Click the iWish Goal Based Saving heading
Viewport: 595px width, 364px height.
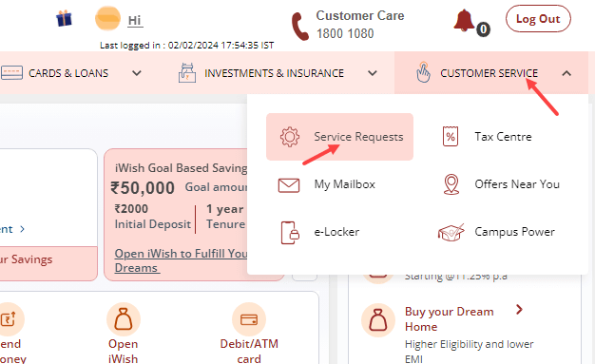pyautogui.click(x=182, y=168)
